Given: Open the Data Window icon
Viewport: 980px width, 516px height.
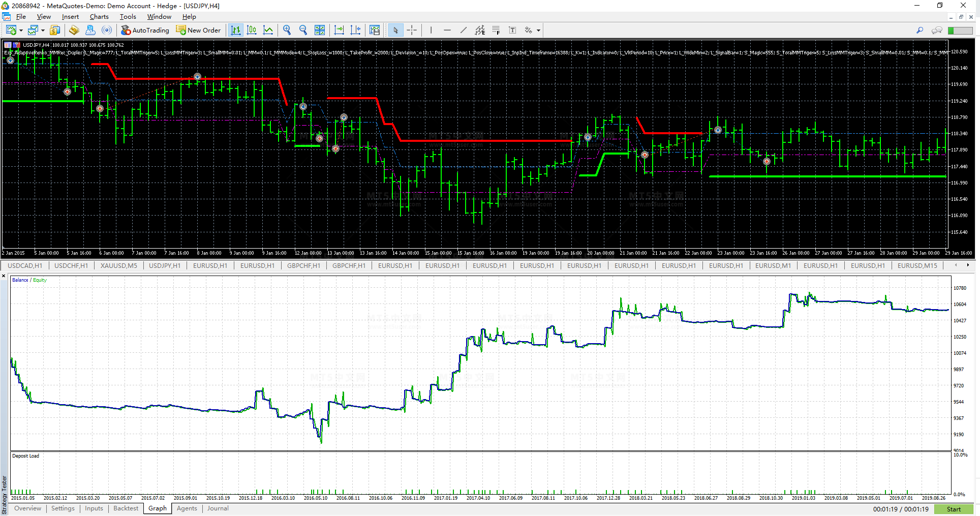Looking at the screenshot, I should click(x=74, y=30).
